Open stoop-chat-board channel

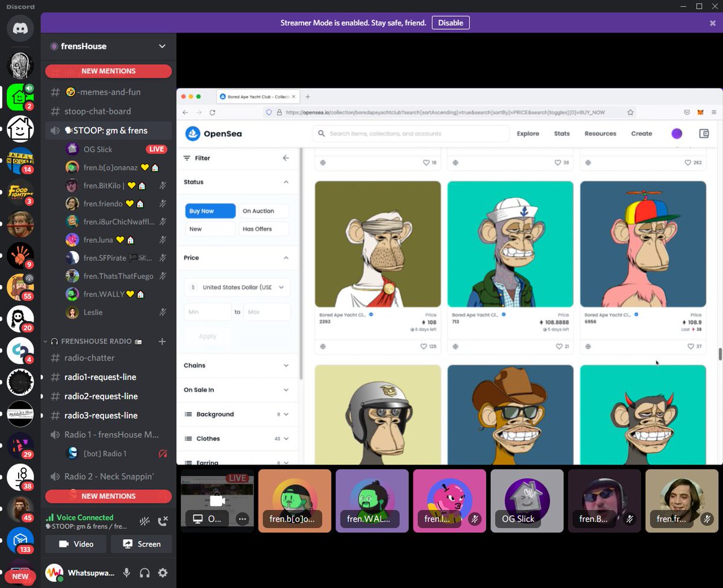[x=108, y=111]
